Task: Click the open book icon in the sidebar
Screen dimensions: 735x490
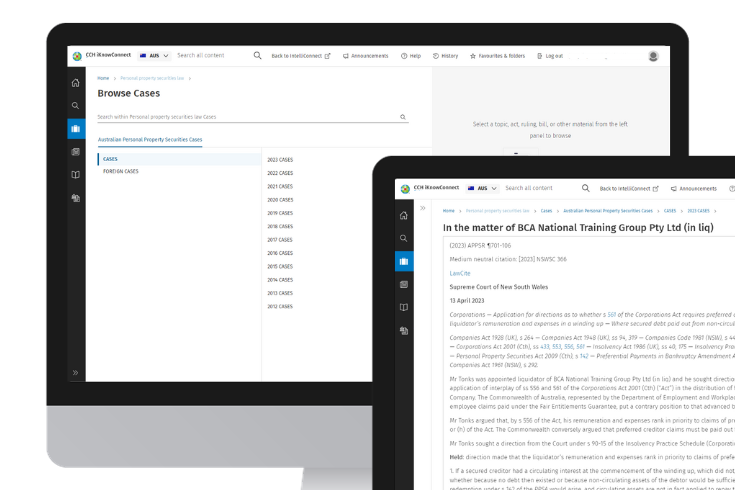Action: pyautogui.click(x=76, y=175)
